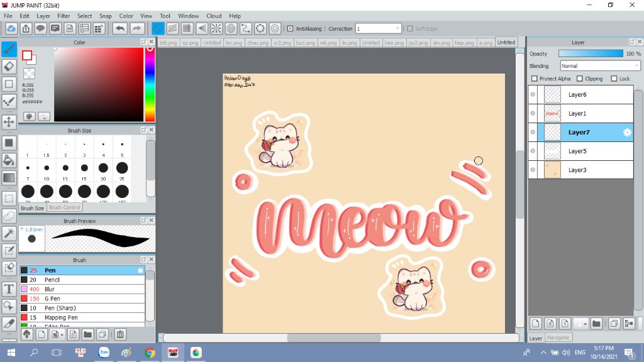The width and height of the screenshot is (644, 362).
Task: Click the Undo arrow in toolbar
Action: click(120, 29)
